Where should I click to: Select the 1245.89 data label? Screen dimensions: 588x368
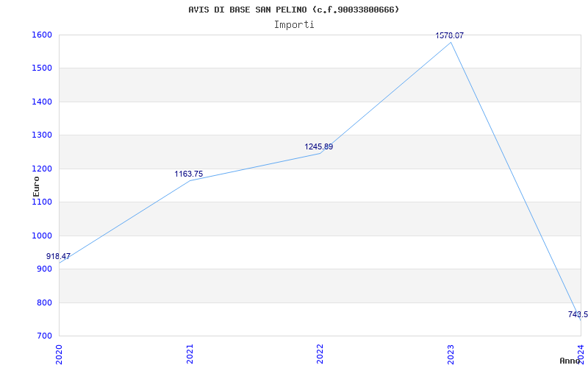pos(319,146)
